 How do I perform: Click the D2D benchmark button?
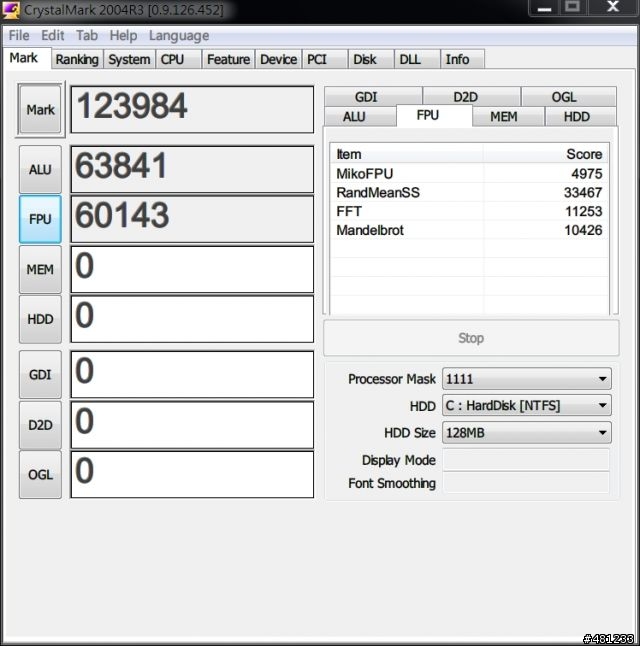pos(40,425)
